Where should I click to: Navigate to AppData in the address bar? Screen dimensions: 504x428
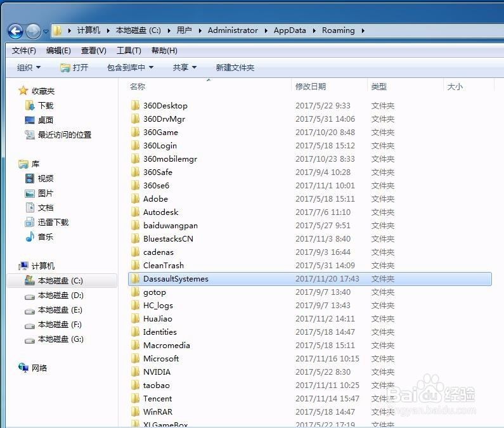pyautogui.click(x=290, y=30)
